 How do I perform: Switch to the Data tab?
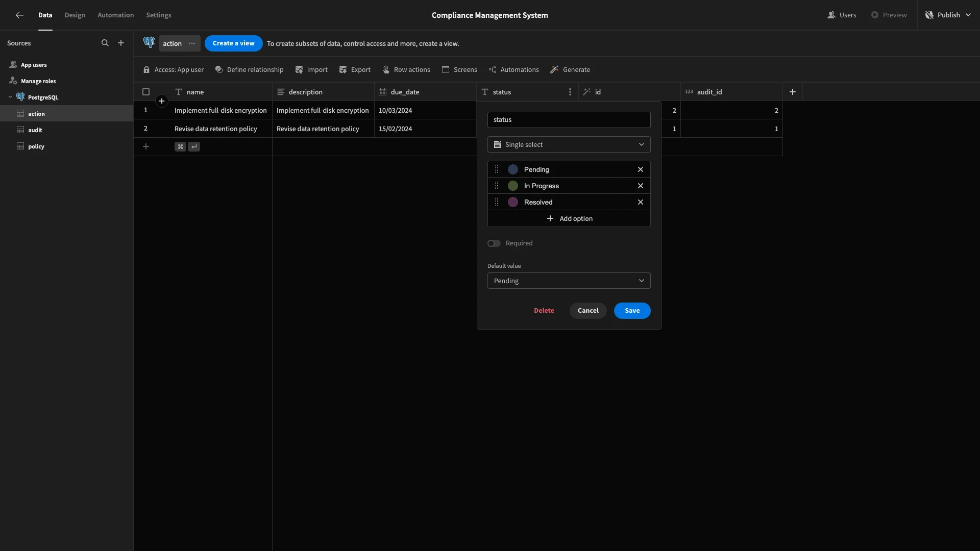point(45,15)
